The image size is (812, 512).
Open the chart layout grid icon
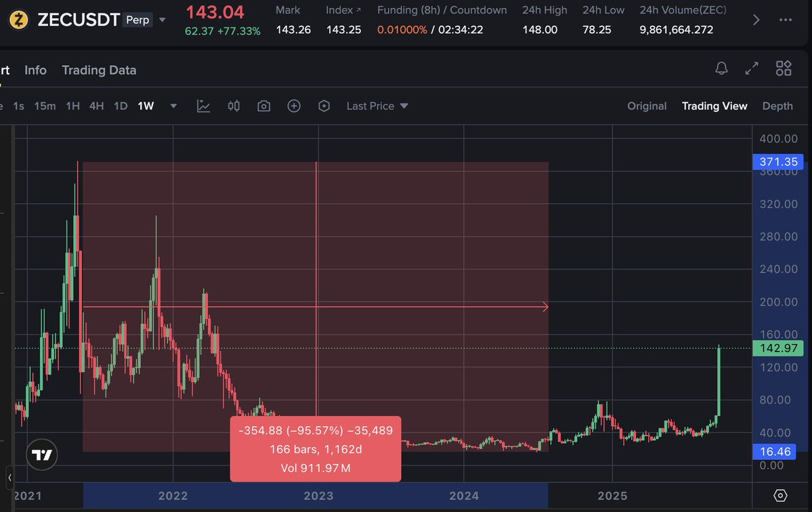click(784, 68)
